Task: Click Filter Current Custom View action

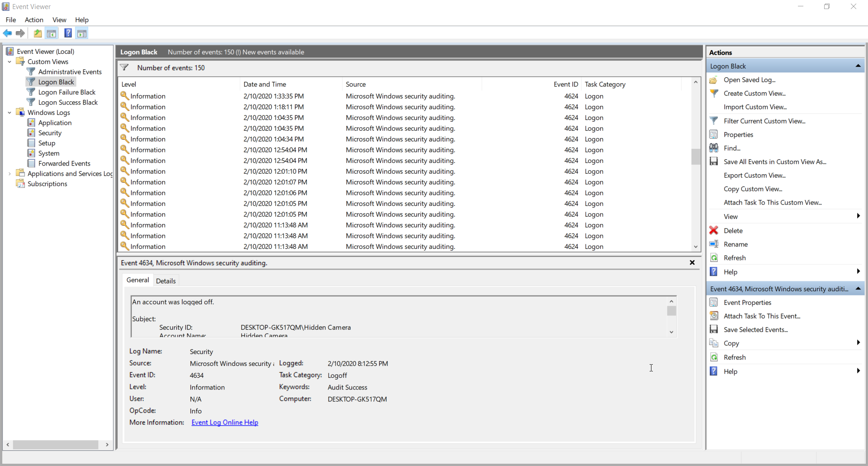Action: click(x=764, y=121)
